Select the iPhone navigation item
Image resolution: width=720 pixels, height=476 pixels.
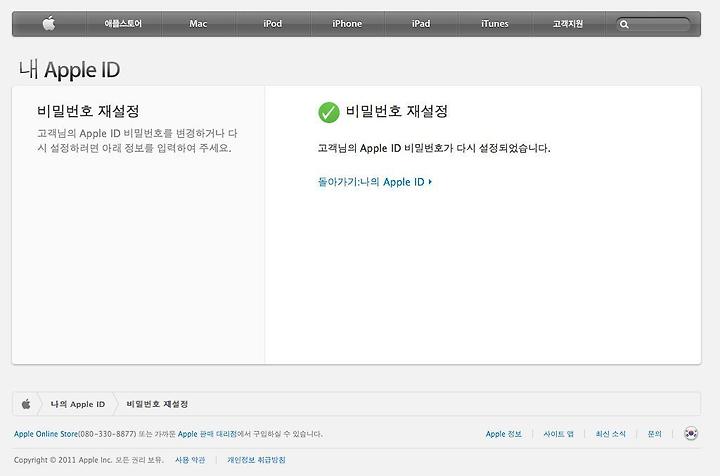pos(347,23)
